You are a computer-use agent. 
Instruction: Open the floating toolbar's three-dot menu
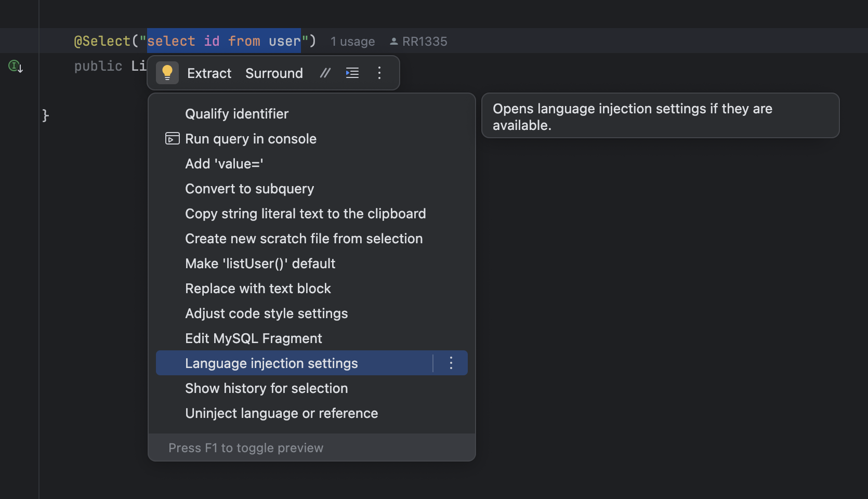pyautogui.click(x=379, y=73)
